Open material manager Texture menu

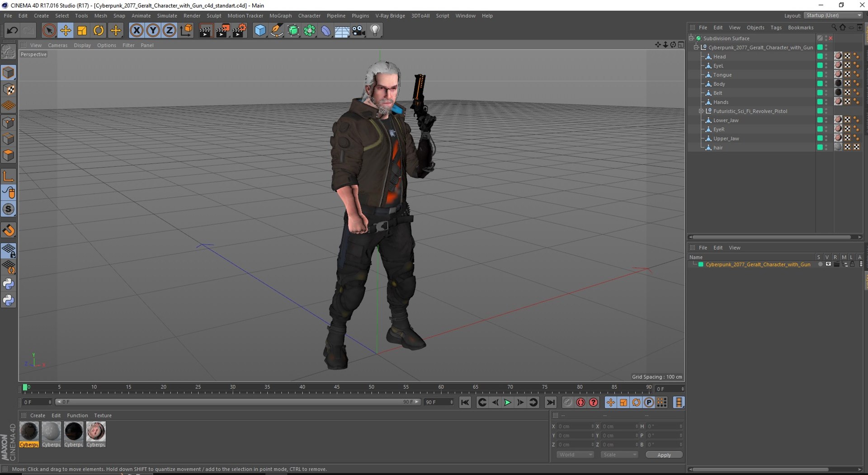103,416
